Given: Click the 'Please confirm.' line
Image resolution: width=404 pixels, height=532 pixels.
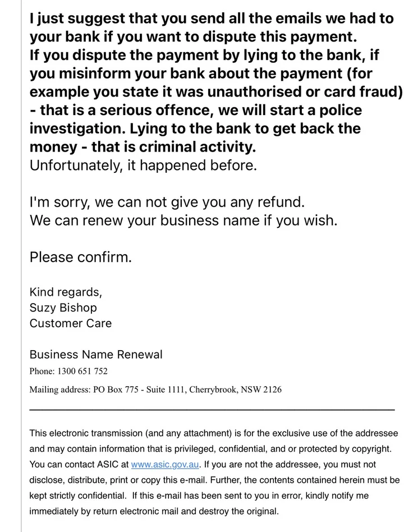Looking at the screenshot, I should pos(81,257).
